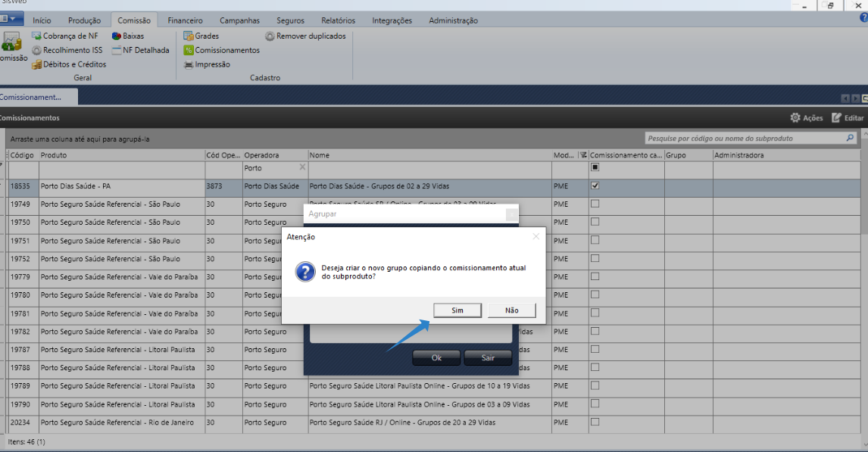Viewport: 868px width, 452px height.
Task: Click Sair in the Agrupar window
Action: coord(488,358)
